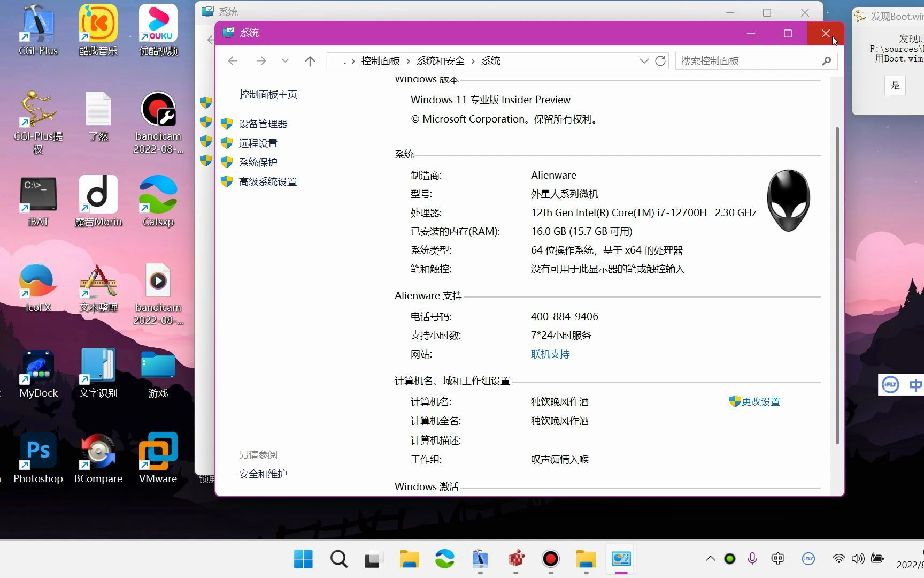The width and height of the screenshot is (924, 578).
Task: Open the green circle tray icon
Action: pos(729,559)
